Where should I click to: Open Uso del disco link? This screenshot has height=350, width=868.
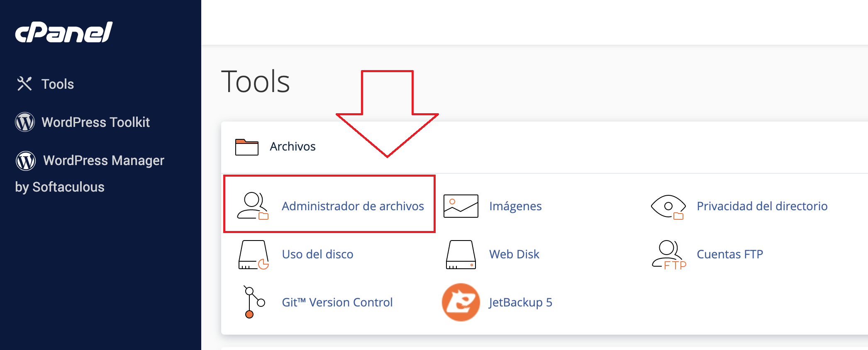(317, 254)
